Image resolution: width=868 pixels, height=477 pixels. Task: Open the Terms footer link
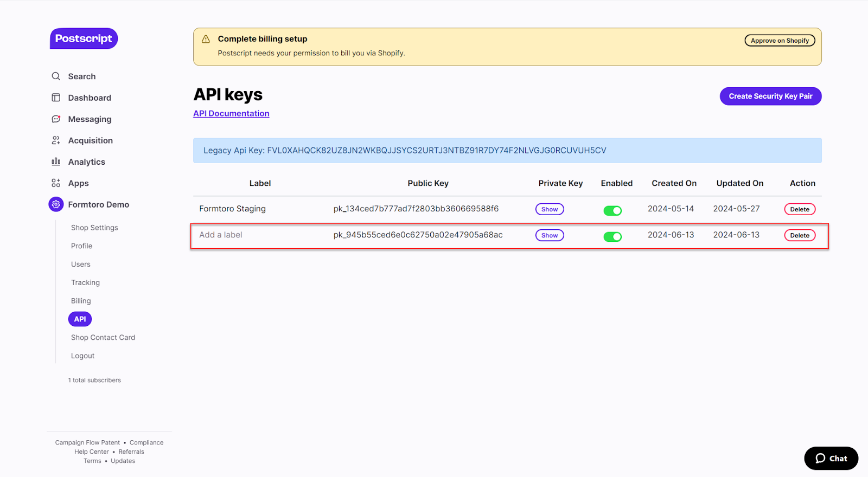click(x=92, y=461)
